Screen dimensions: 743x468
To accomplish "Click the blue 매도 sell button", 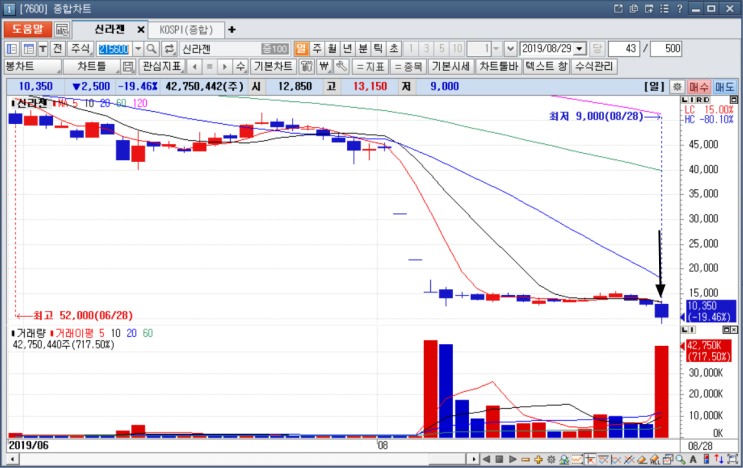I will tap(724, 87).
